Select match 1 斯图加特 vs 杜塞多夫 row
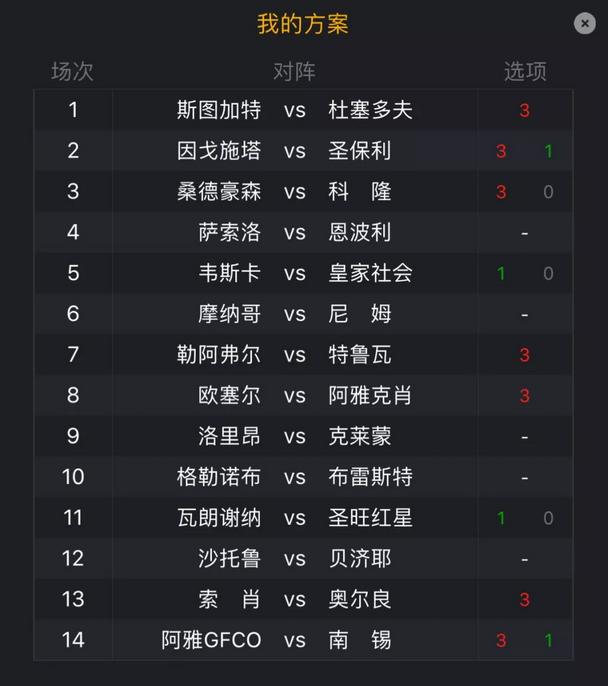This screenshot has height=686, width=608. 304,110
